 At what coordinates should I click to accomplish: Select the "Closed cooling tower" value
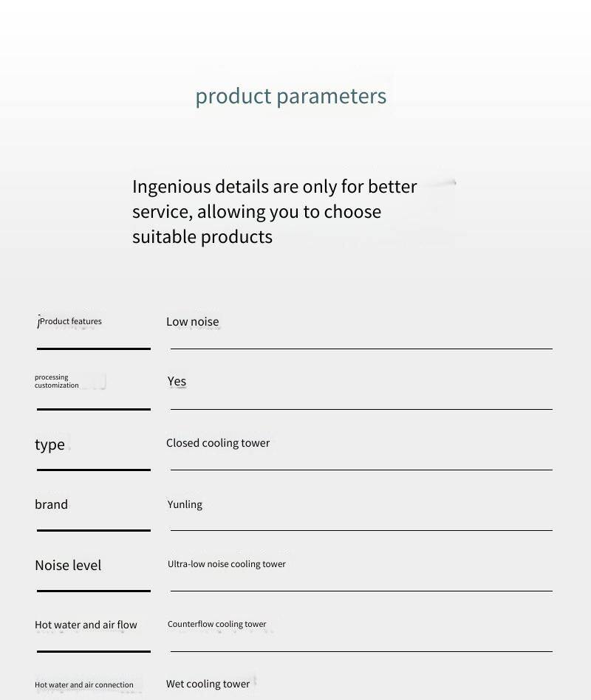(218, 443)
